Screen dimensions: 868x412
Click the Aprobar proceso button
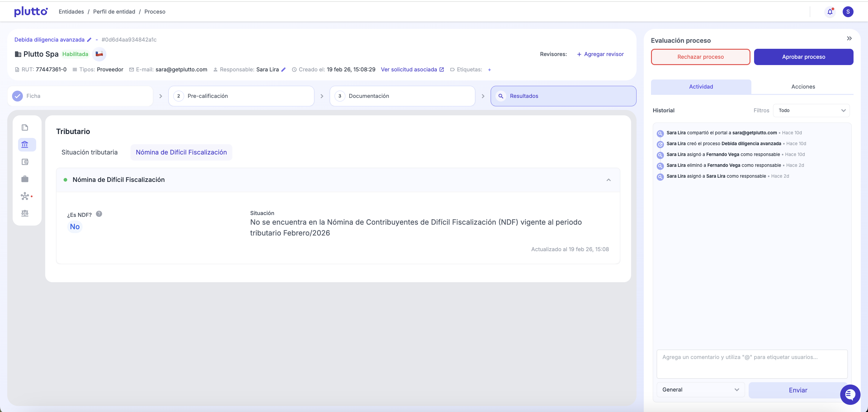pos(803,57)
